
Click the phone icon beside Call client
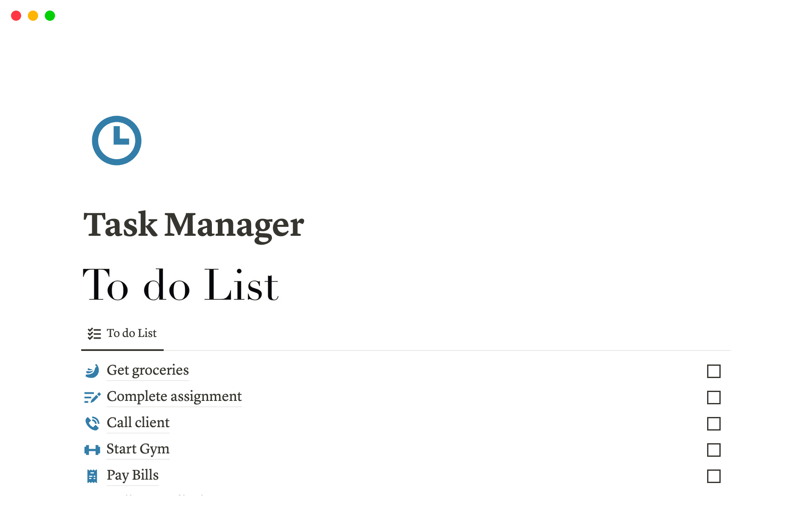(x=92, y=423)
